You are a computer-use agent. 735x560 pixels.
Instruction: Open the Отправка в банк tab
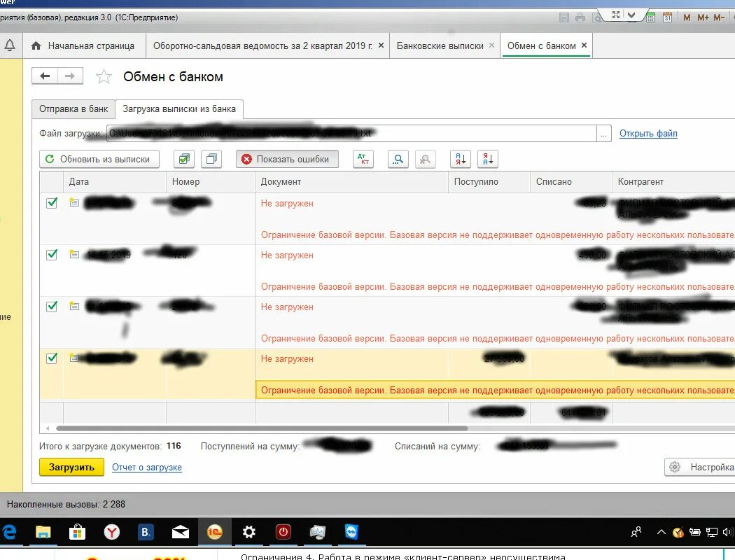pyautogui.click(x=73, y=108)
